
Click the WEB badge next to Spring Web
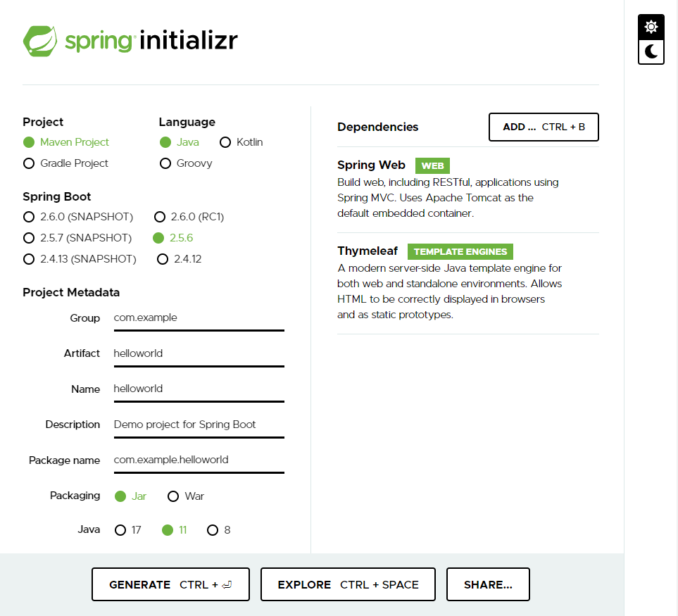(432, 165)
